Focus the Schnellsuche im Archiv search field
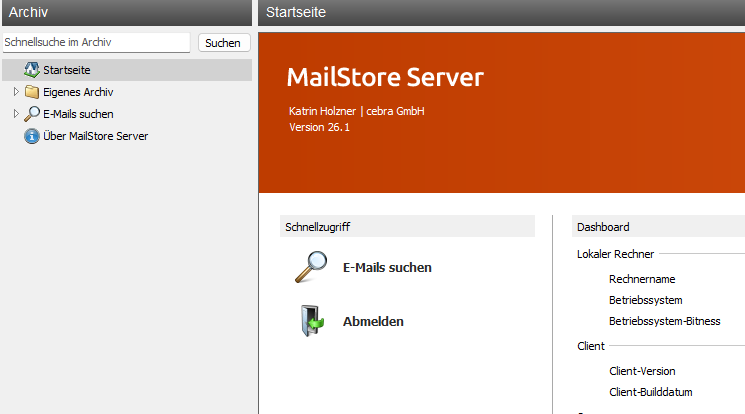 pyautogui.click(x=95, y=43)
